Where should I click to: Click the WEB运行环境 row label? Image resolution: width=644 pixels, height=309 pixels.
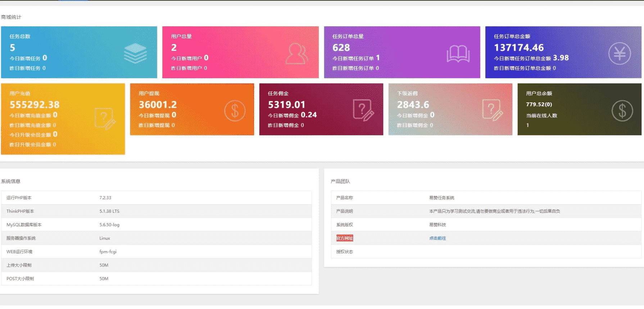[19, 252]
